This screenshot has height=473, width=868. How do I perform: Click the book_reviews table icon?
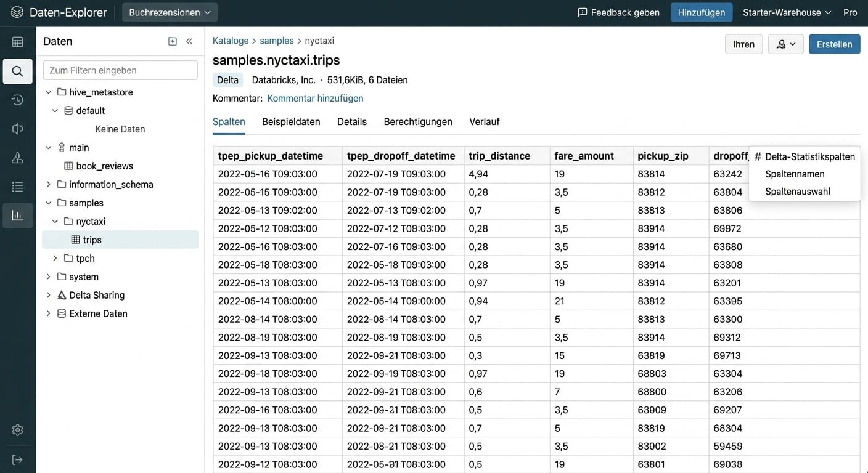pyautogui.click(x=68, y=166)
